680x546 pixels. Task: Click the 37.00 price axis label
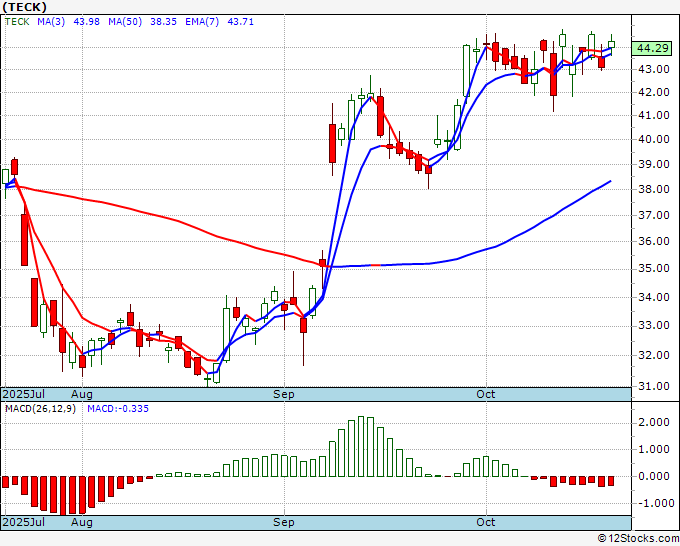point(654,215)
